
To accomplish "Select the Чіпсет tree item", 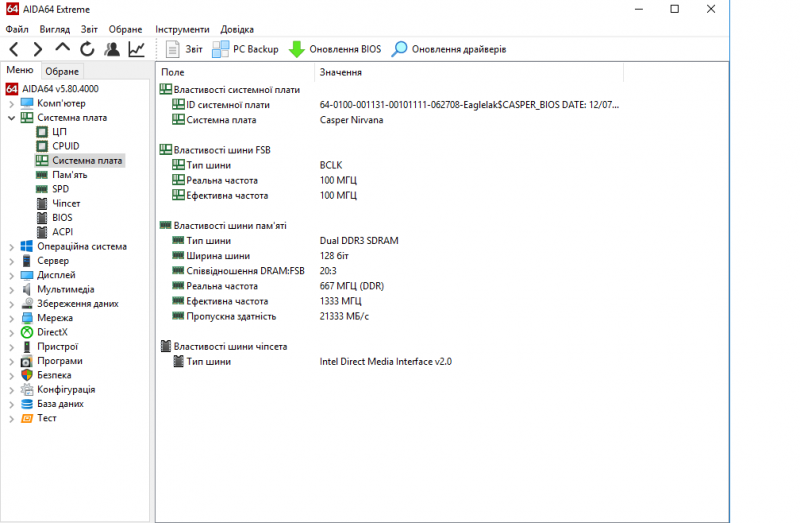I will coord(66,203).
